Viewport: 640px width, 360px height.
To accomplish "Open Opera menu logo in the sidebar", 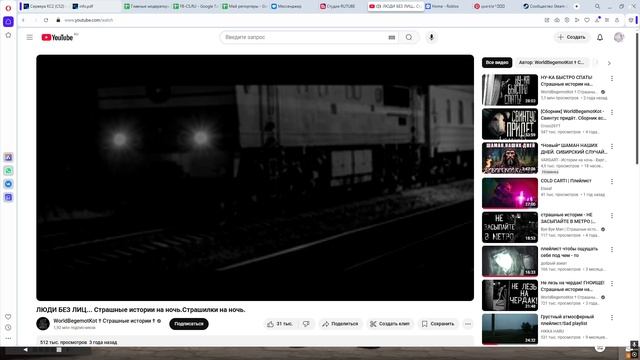I will (x=8, y=8).
